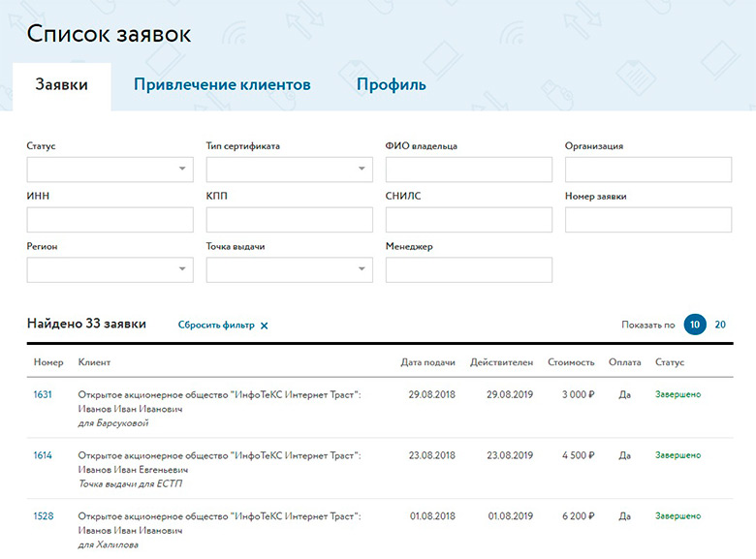Show 20 requests per page
756x559 pixels.
click(x=720, y=325)
